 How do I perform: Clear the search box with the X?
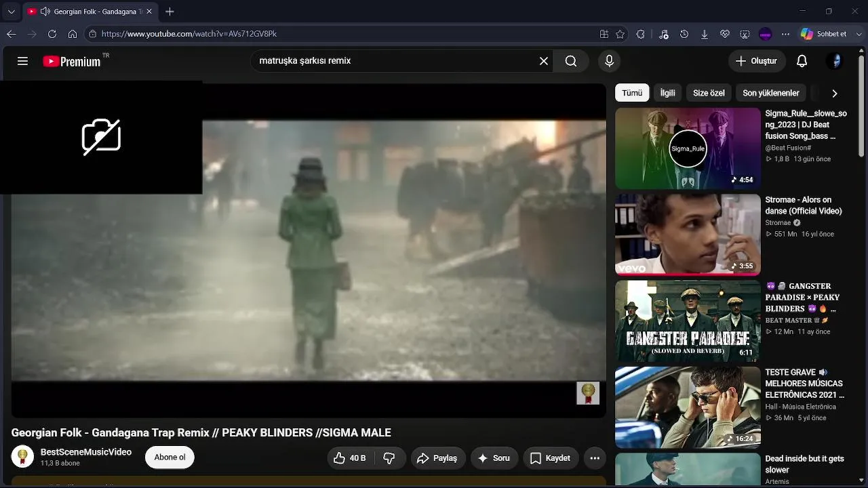click(x=544, y=61)
